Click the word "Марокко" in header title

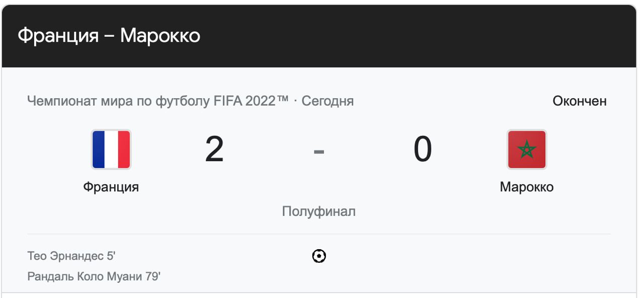click(160, 36)
